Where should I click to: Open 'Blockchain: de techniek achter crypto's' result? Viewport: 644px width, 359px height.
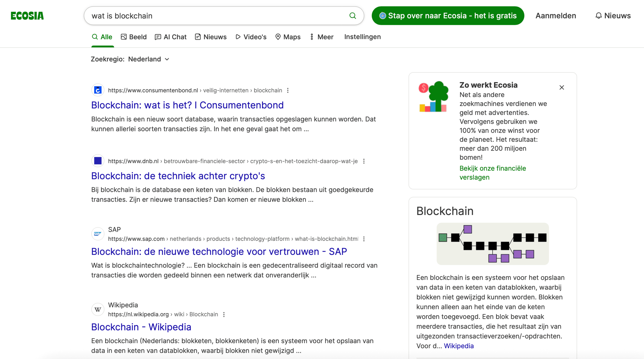click(178, 176)
